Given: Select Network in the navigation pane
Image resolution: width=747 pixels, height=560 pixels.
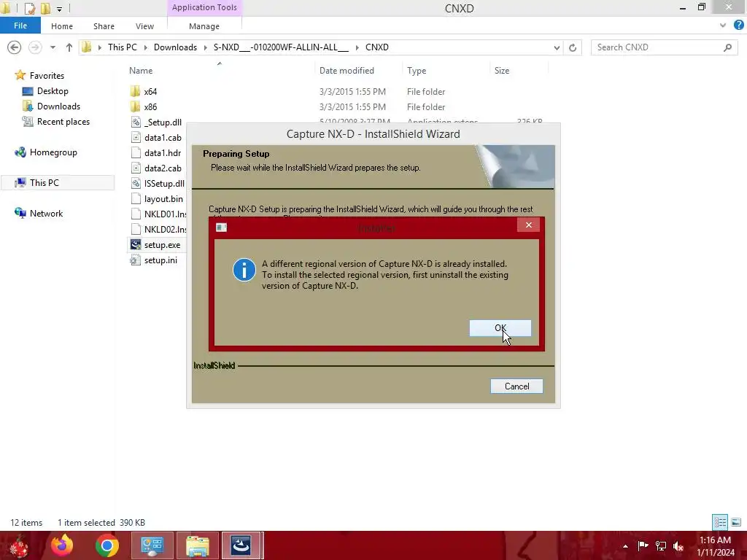Looking at the screenshot, I should (39, 214).
